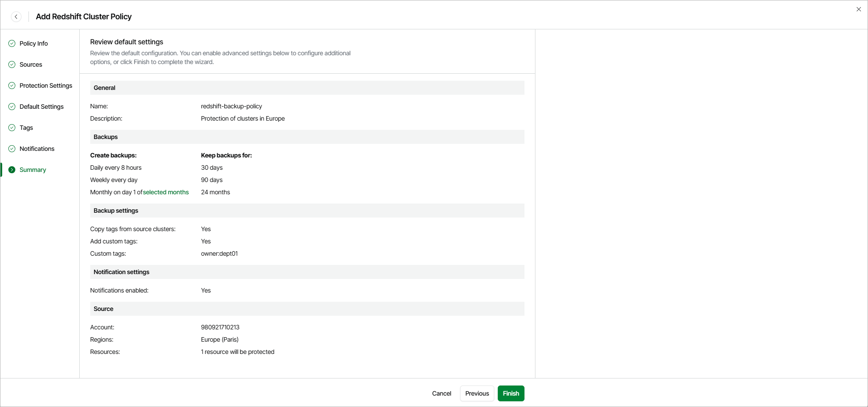This screenshot has width=868, height=407.
Task: Open the Sources wizard step
Action: pyautogui.click(x=31, y=64)
